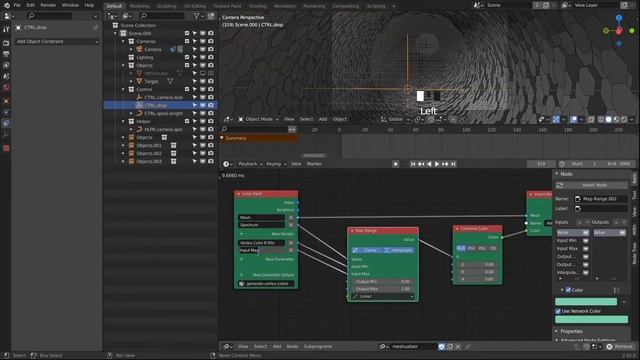Open the Object Constraints properties tab icon
This screenshot has height=360, width=640.
[x=6, y=123]
